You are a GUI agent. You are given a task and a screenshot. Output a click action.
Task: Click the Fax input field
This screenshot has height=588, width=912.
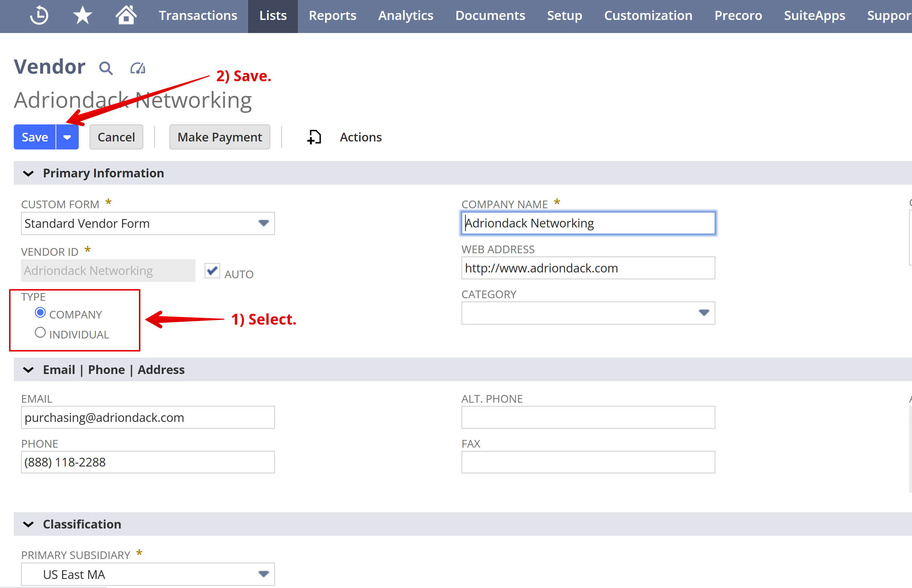click(588, 462)
